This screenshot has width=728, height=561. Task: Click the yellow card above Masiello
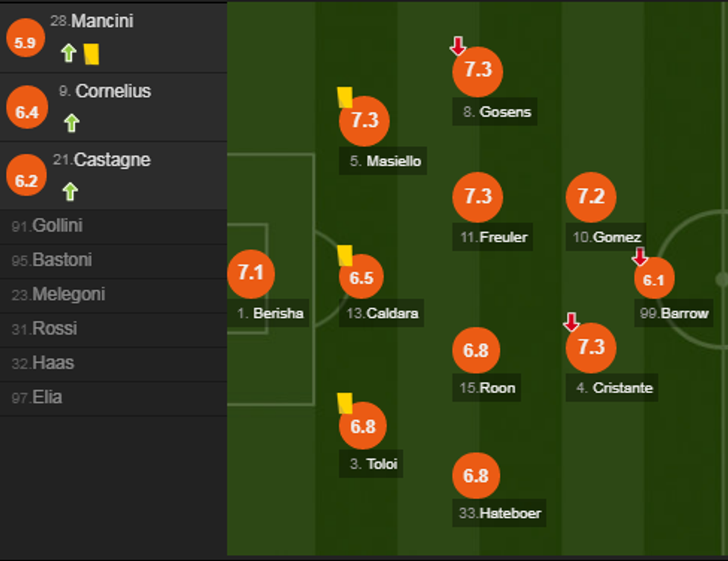click(345, 97)
